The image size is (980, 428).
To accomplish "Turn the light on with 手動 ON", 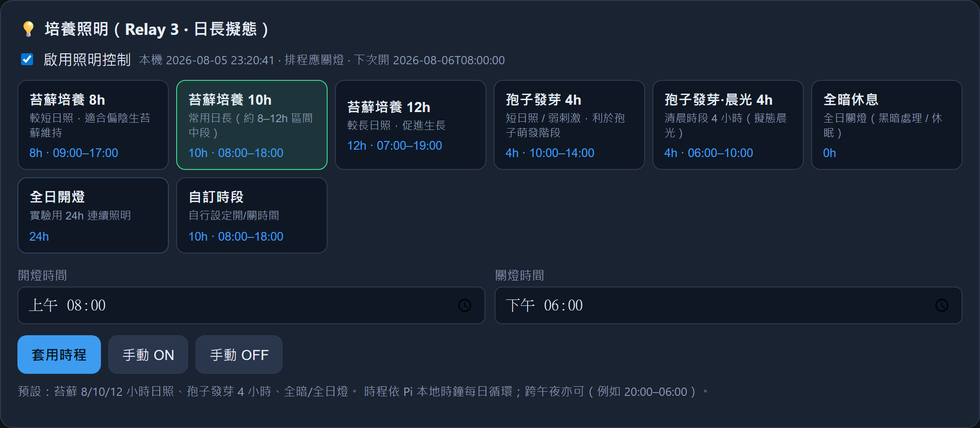I will coord(148,355).
